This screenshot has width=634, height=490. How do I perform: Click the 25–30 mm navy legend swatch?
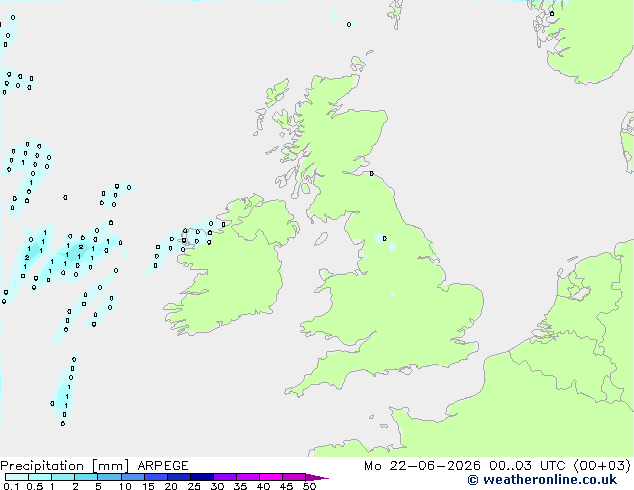[202, 477]
